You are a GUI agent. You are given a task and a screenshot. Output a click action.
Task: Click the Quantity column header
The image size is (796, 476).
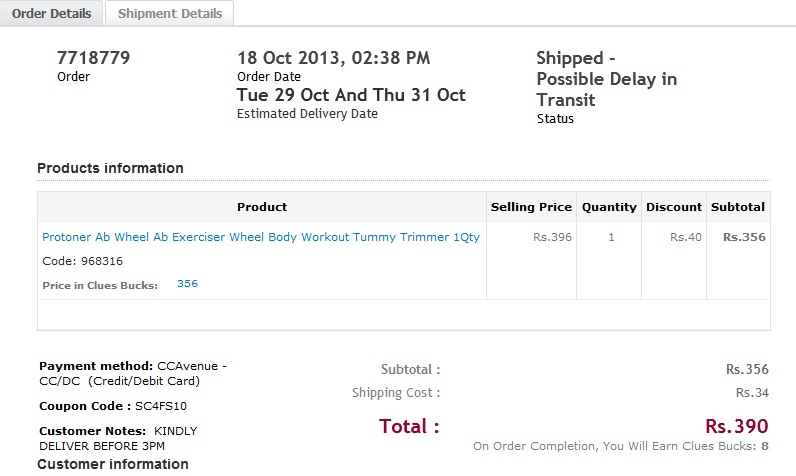pos(609,207)
